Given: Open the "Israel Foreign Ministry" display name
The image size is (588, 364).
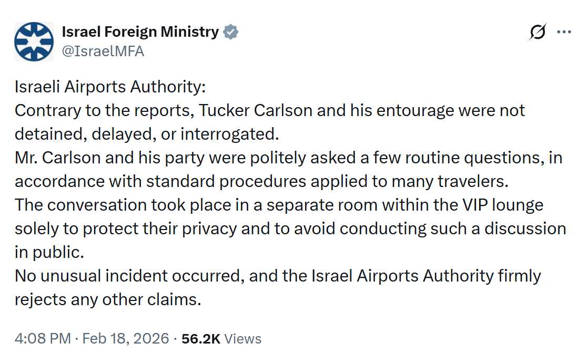Looking at the screenshot, I should pos(140,32).
